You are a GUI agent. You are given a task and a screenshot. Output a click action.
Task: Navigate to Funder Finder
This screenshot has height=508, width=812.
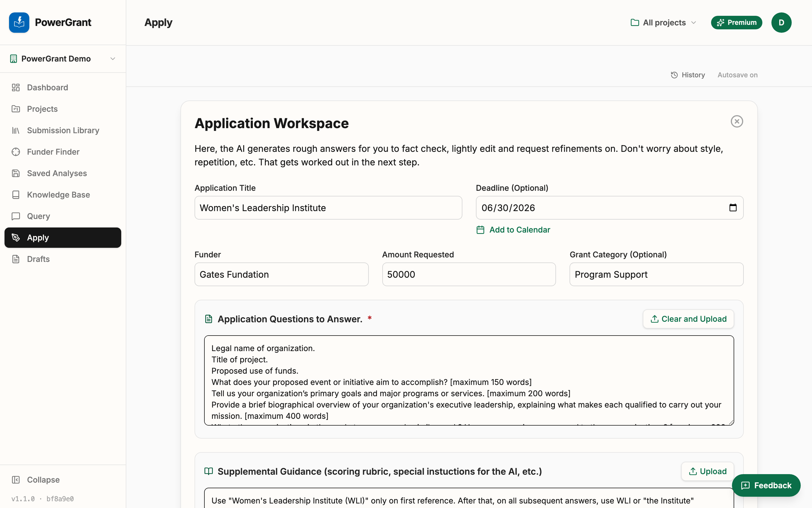[x=63, y=152]
